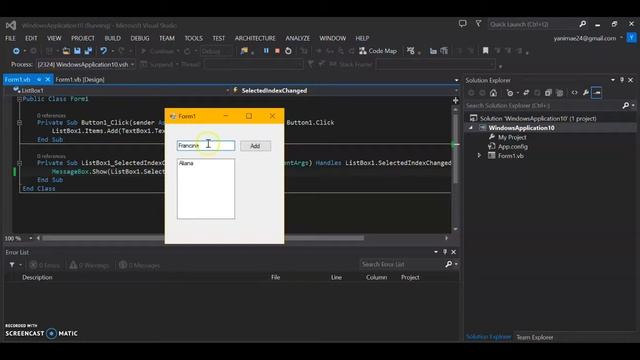
Task: Open the SelectedIndexChanged member dropdown
Action: [x=456, y=91]
